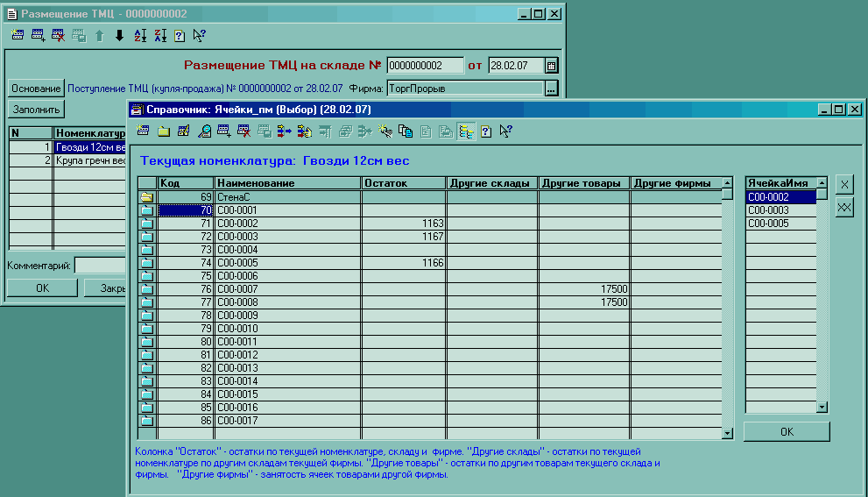Click OK button under ЯчейкаИмя list
Image resolution: width=868 pixels, height=497 pixels.
click(786, 431)
